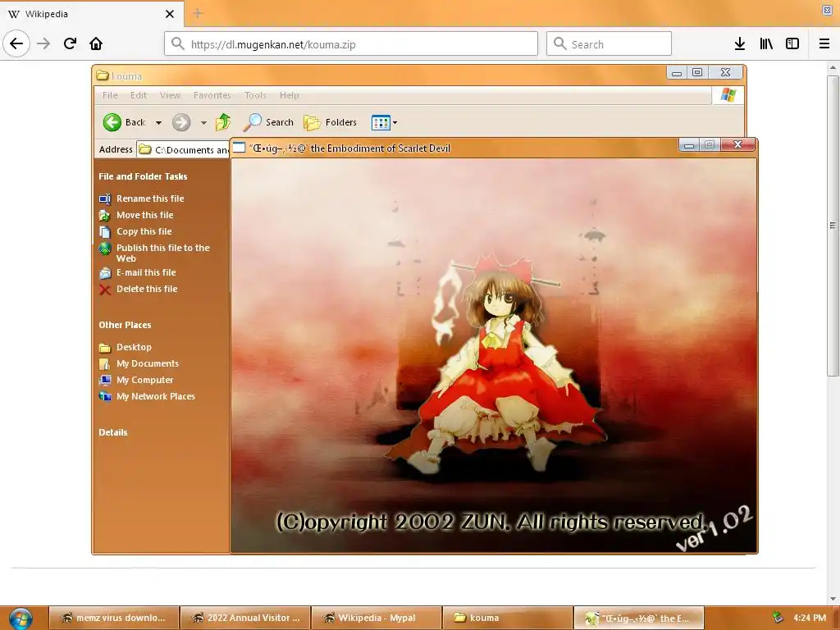Image resolution: width=840 pixels, height=630 pixels.
Task: Open the Help menu
Action: pyautogui.click(x=290, y=95)
